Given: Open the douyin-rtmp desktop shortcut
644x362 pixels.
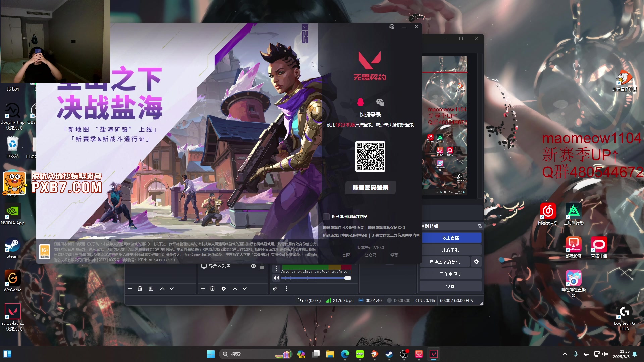Looking at the screenshot, I should click(x=13, y=117).
